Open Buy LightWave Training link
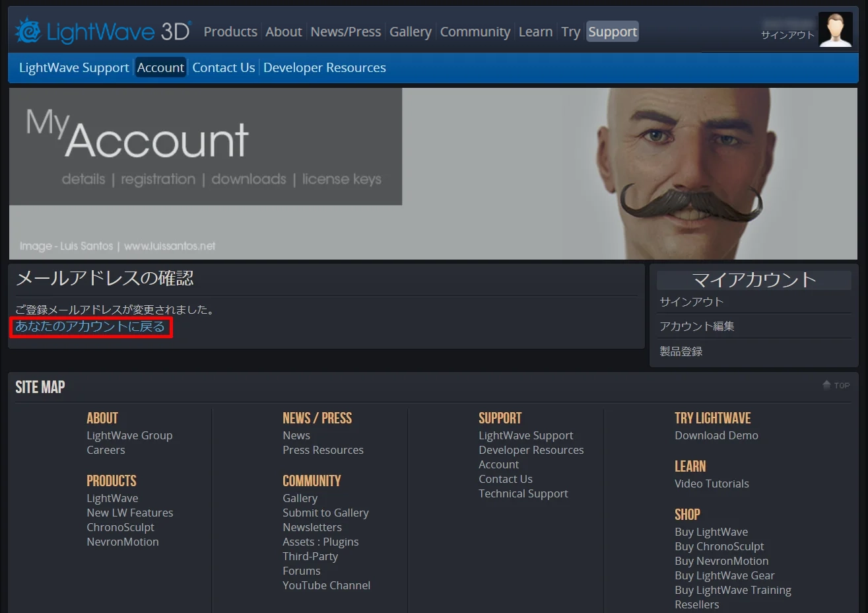 point(733,590)
